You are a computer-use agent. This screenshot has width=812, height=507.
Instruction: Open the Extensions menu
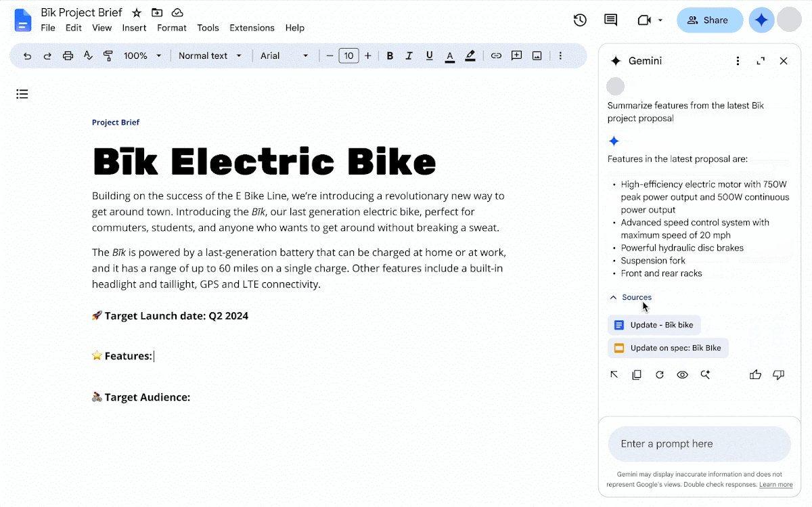pos(252,28)
